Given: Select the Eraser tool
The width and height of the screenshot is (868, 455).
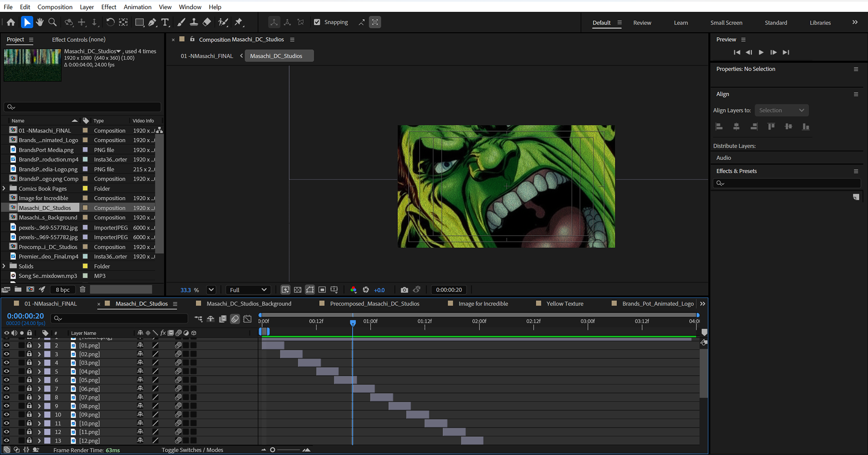Looking at the screenshot, I should pyautogui.click(x=207, y=22).
